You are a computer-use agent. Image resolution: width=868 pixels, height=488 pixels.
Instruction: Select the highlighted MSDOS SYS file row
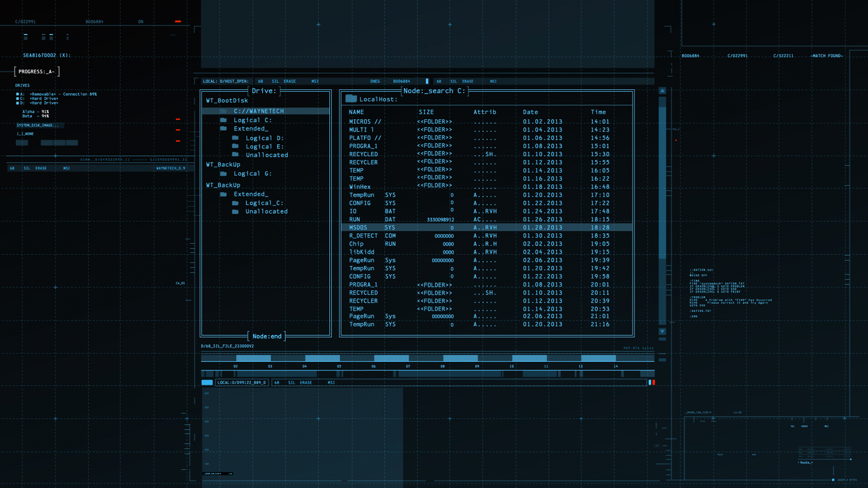pyautogui.click(x=486, y=228)
